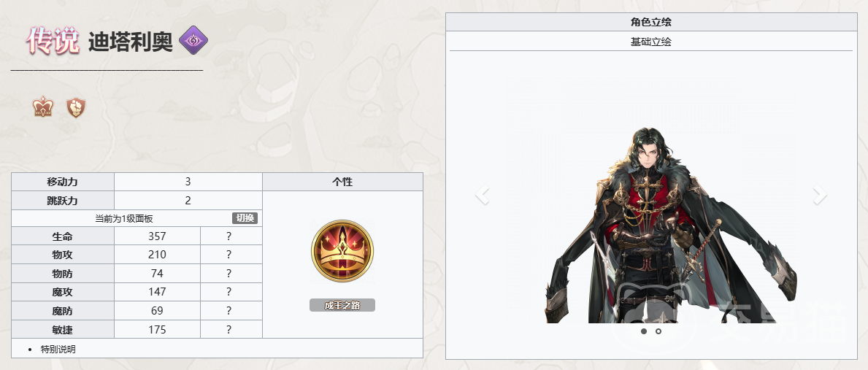
Task: Click the 敏捷 stat row label
Action: click(63, 330)
